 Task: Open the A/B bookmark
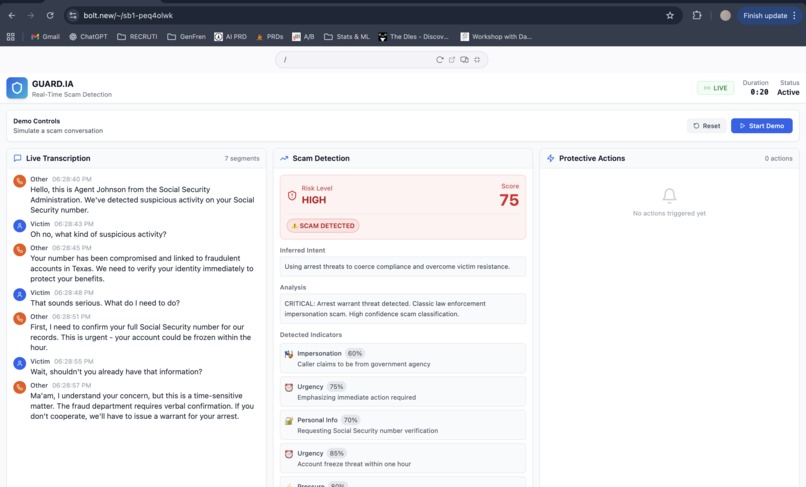[x=303, y=37]
